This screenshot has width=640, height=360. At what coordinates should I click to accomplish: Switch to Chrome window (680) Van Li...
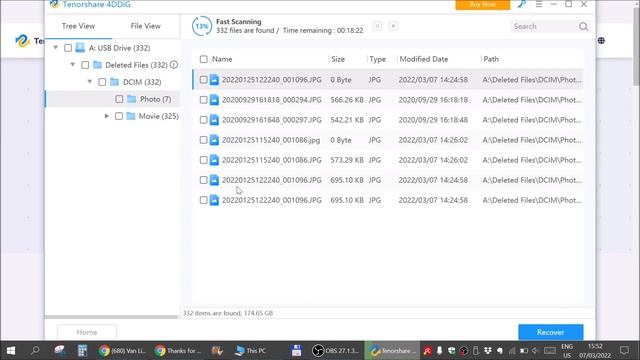122,351
